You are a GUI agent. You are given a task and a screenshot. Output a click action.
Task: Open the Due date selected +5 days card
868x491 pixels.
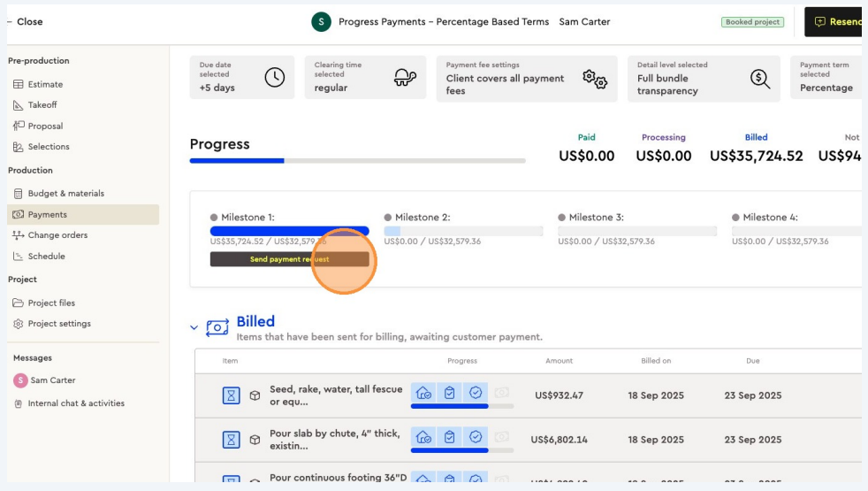(x=241, y=78)
